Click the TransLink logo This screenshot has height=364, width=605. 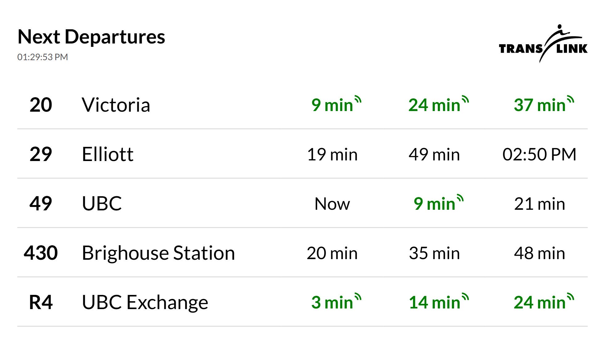pos(543,44)
